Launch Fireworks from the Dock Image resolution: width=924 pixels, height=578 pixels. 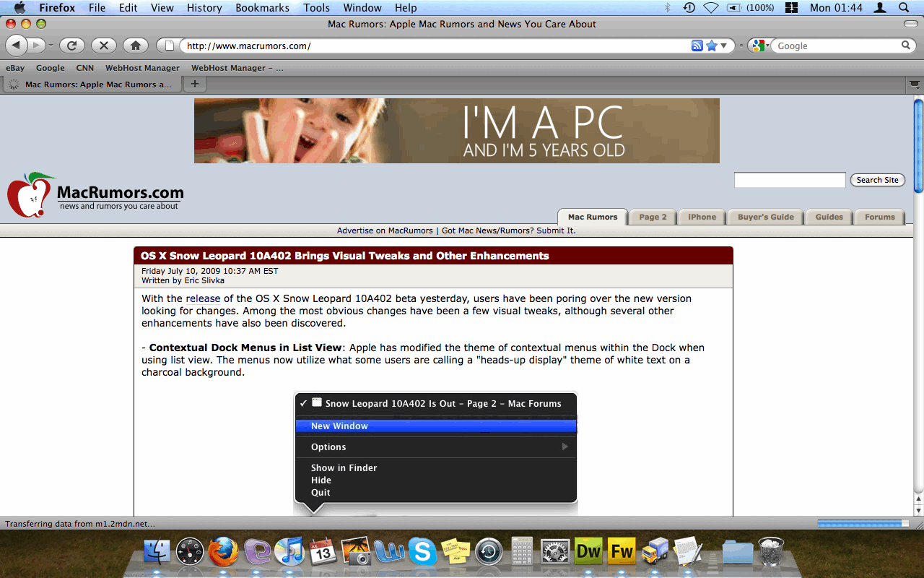coord(622,552)
